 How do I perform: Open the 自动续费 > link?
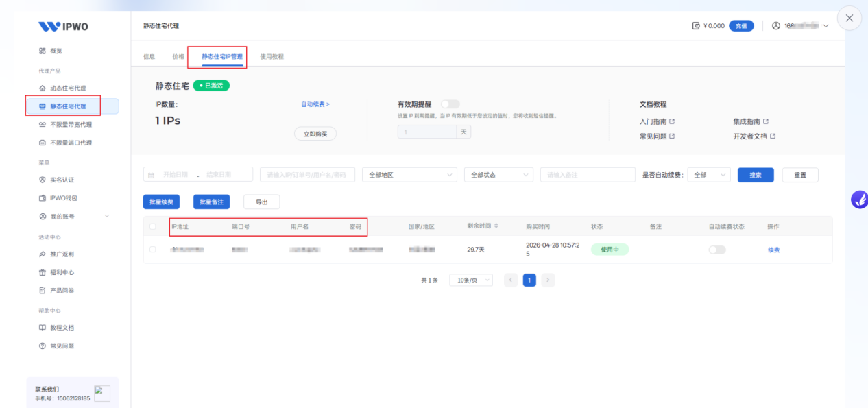tap(315, 104)
